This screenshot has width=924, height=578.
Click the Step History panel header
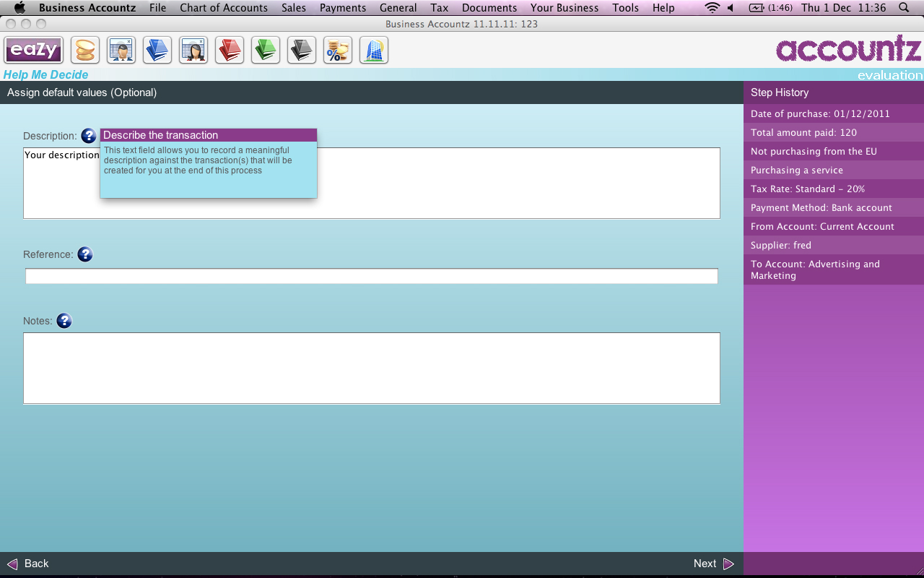[834, 92]
